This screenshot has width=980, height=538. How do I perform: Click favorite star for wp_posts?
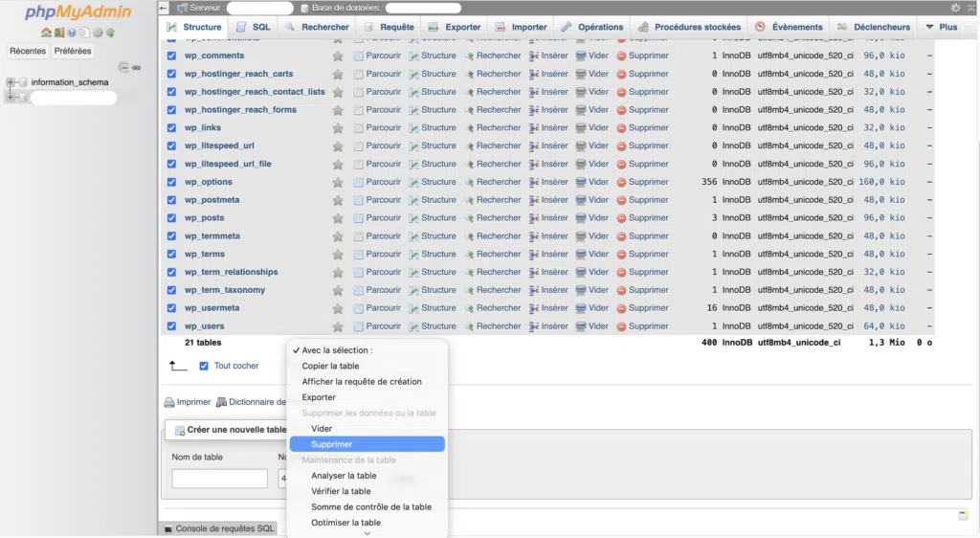click(338, 218)
